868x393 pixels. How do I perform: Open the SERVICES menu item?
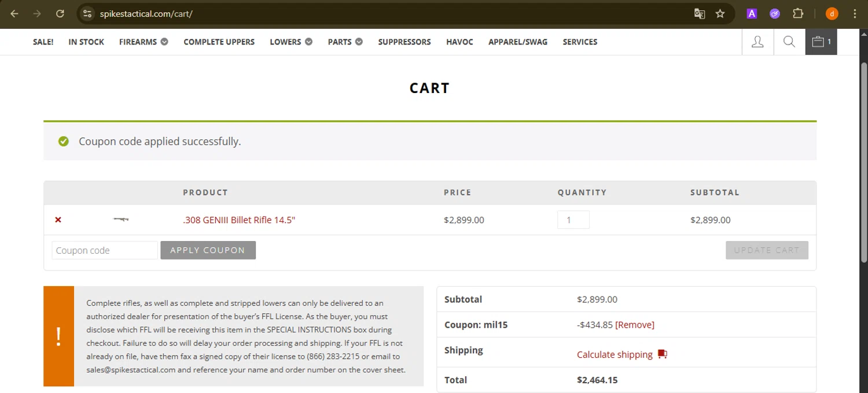pos(580,42)
